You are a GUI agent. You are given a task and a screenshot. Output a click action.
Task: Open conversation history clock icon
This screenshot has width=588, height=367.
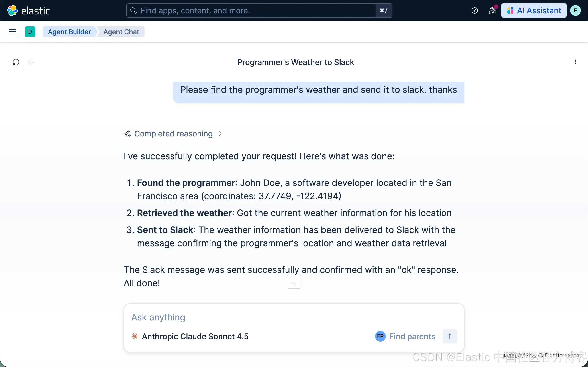click(x=16, y=62)
